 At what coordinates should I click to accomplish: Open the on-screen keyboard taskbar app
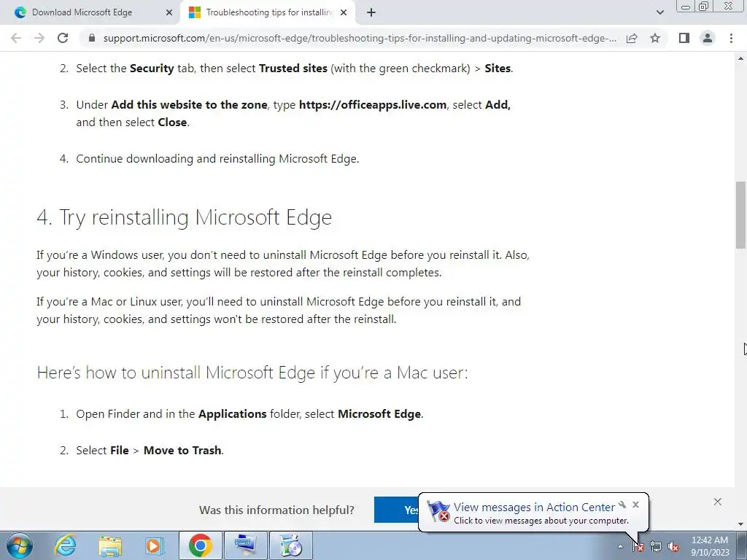(245, 545)
